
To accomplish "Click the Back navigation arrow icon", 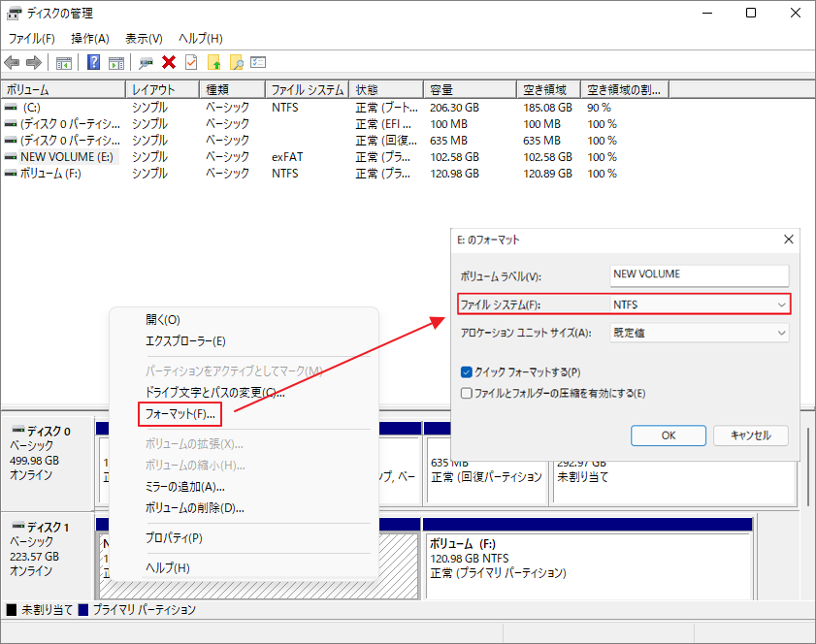I will (13, 62).
